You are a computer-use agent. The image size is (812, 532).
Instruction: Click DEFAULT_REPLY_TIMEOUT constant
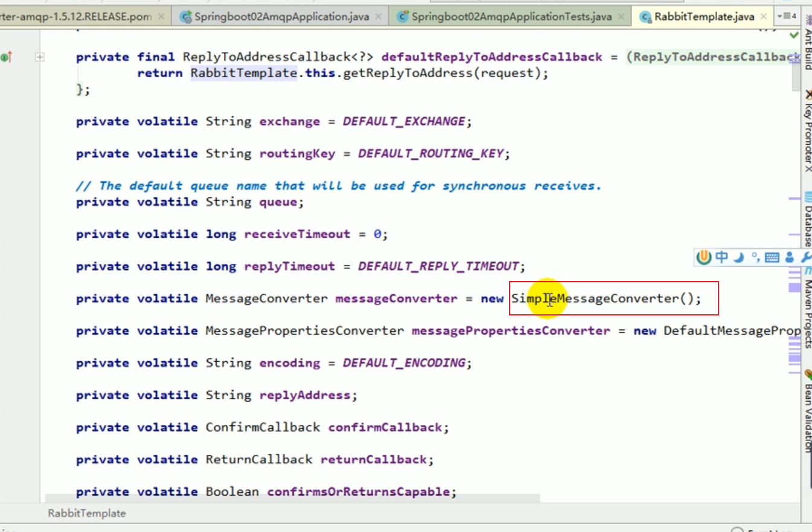point(438,266)
